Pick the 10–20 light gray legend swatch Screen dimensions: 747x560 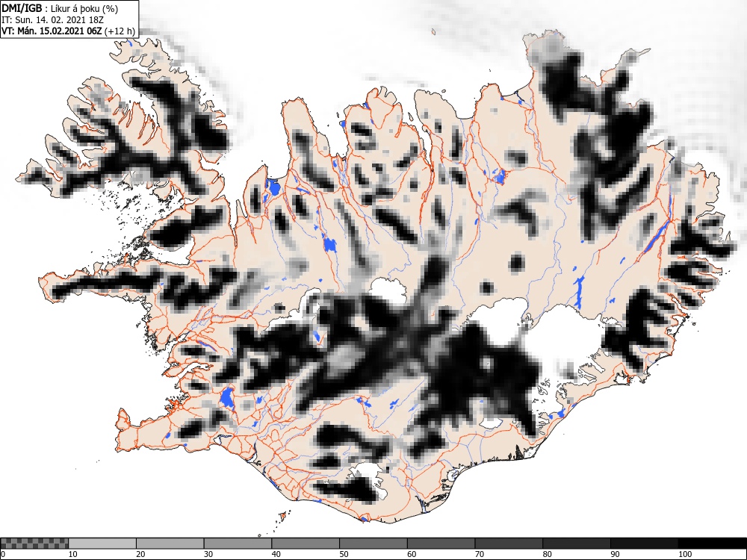[102, 544]
